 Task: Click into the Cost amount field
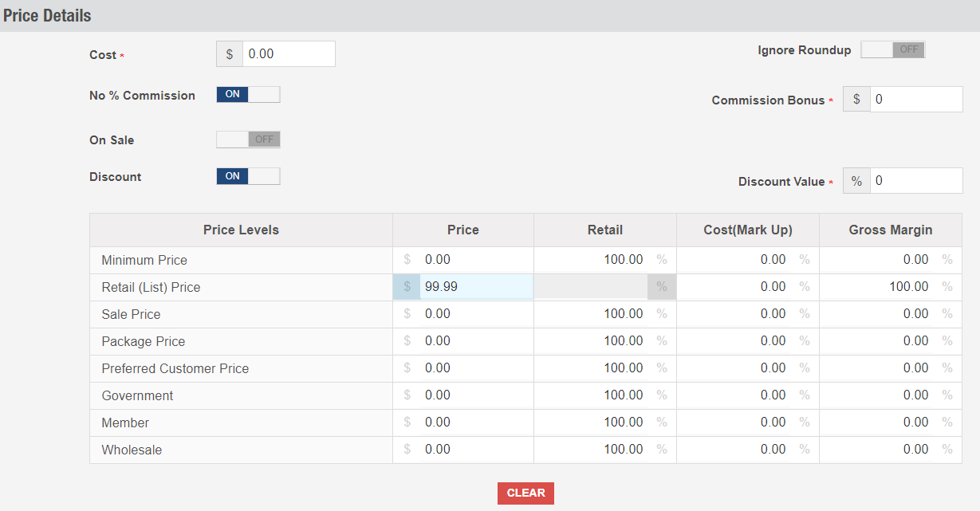coord(289,54)
